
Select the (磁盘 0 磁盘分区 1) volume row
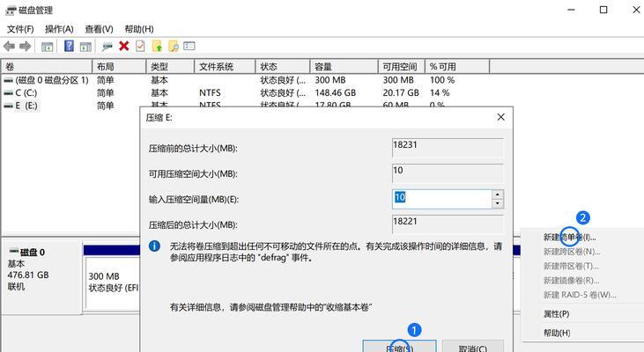(x=52, y=80)
